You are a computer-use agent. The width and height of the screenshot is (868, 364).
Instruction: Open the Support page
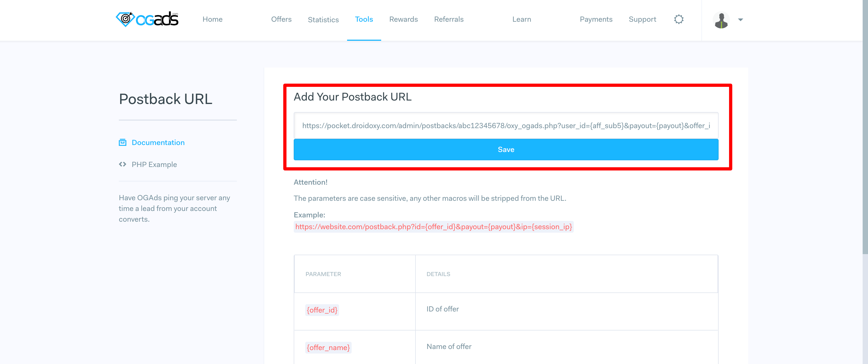pos(642,19)
